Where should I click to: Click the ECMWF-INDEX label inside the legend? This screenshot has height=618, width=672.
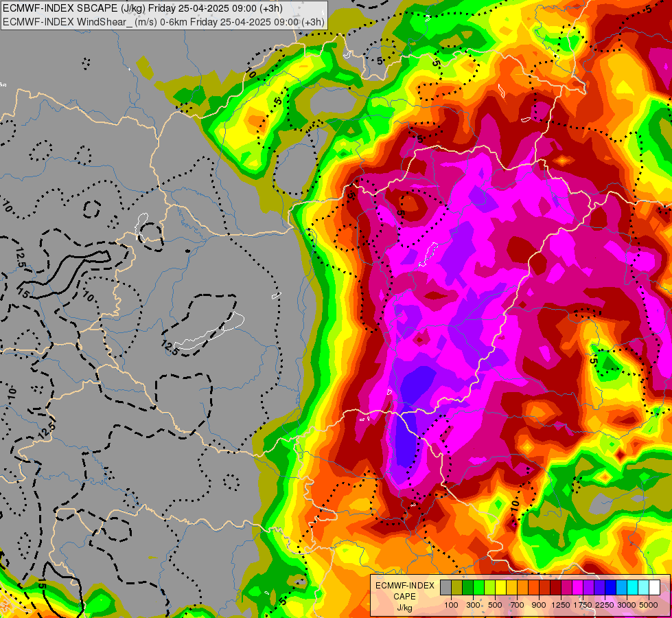404,586
